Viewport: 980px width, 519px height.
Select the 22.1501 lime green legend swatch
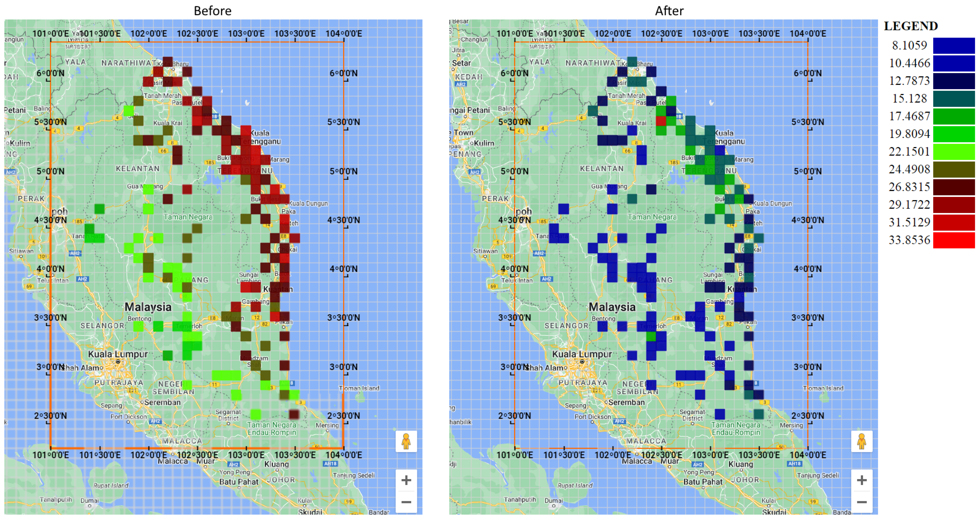[954, 151]
